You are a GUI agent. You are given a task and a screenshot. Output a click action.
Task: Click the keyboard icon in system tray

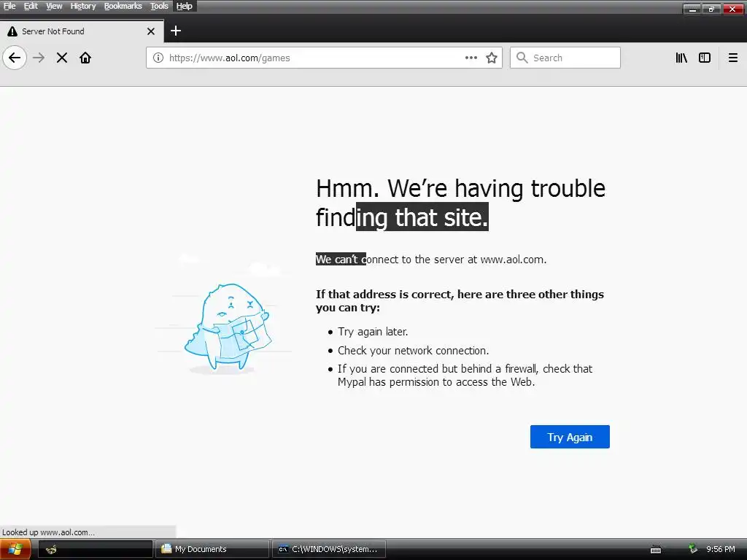pos(656,550)
